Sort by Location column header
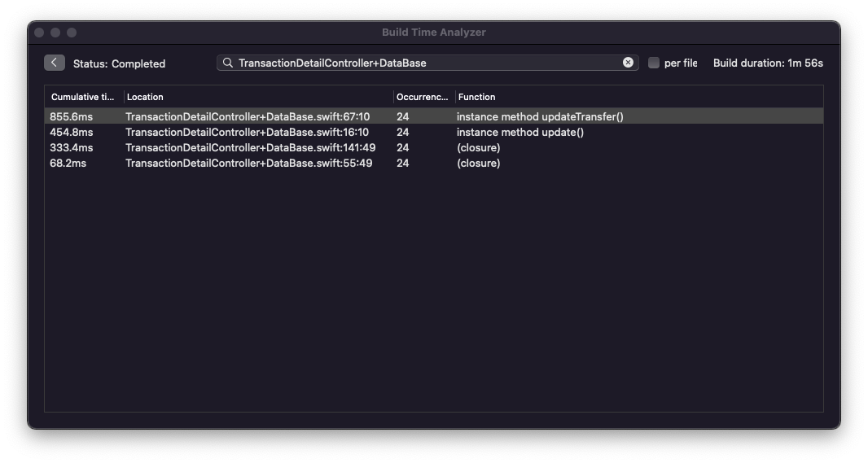 point(145,97)
